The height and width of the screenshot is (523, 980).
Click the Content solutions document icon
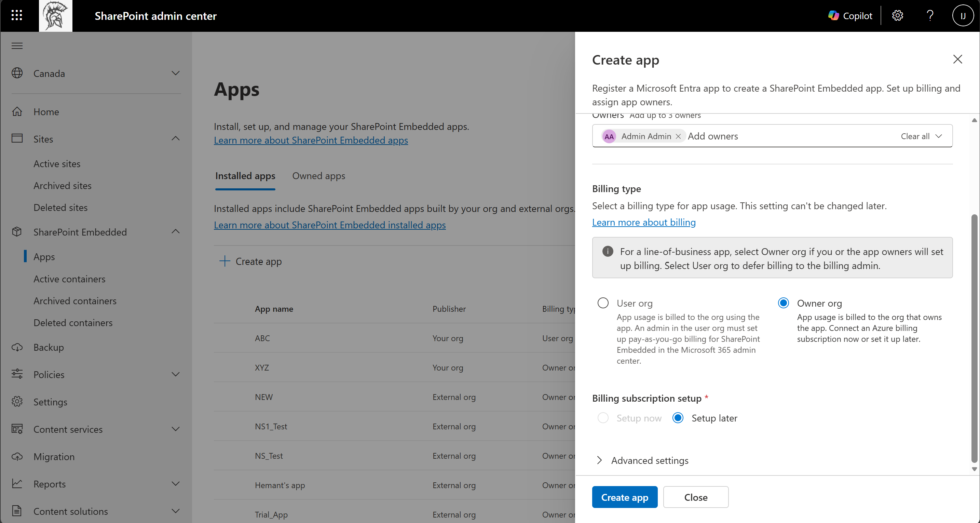[17, 511]
